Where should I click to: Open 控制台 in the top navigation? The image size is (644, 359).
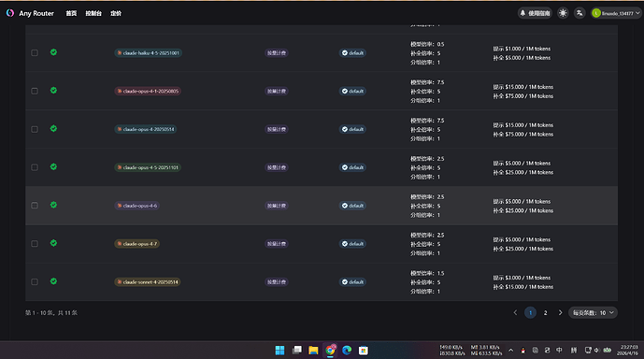[x=93, y=13]
